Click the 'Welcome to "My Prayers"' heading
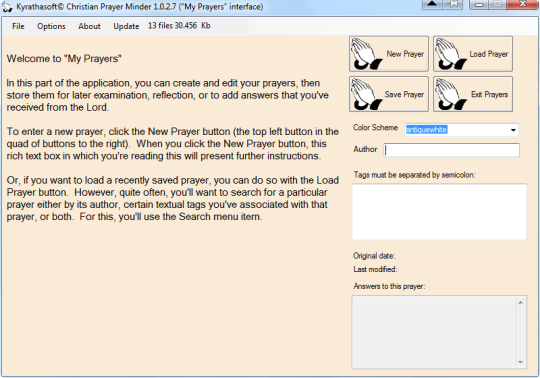The width and height of the screenshot is (540, 378). point(64,59)
